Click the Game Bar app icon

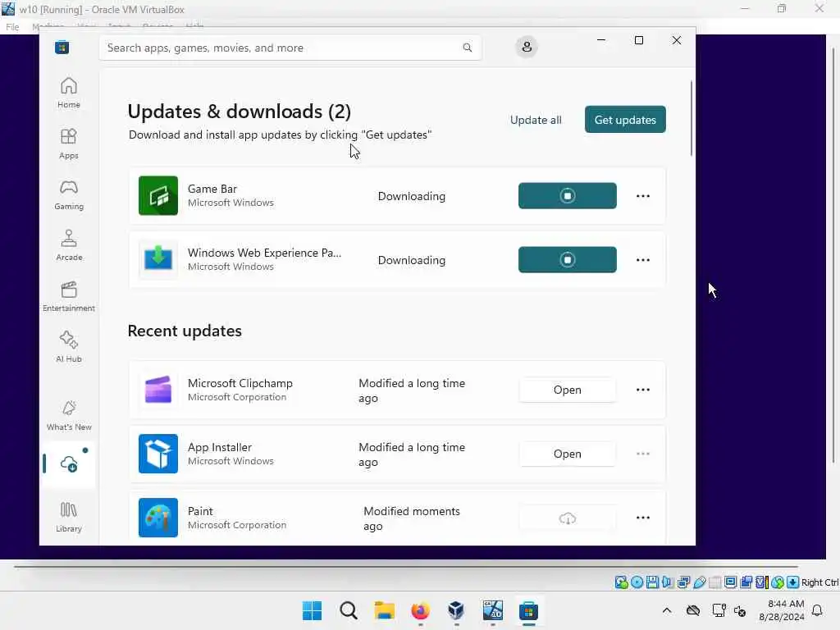[158, 195]
